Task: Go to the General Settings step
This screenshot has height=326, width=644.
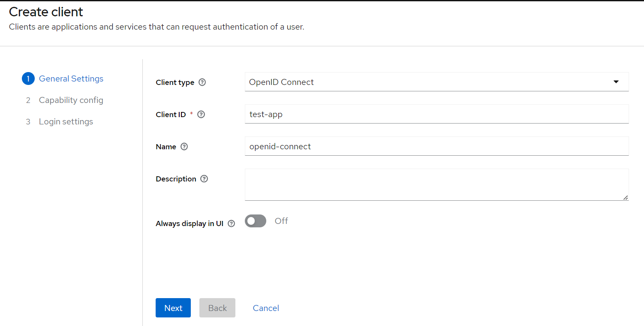Action: tap(71, 79)
